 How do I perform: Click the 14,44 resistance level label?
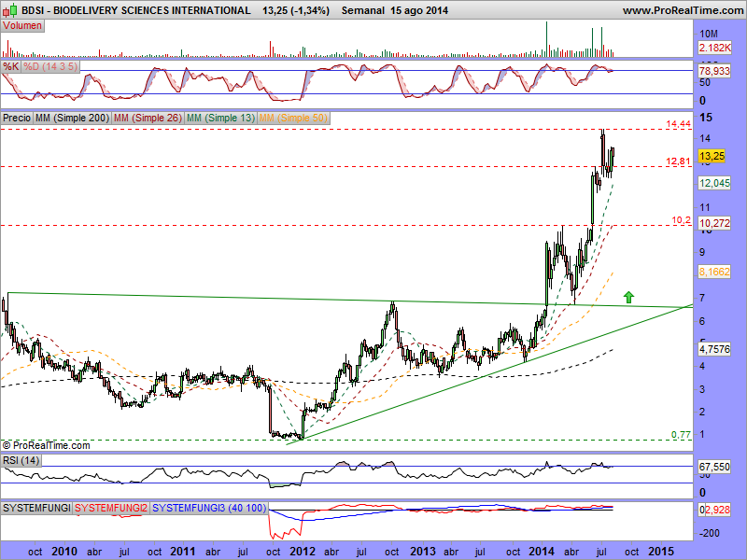(x=679, y=124)
